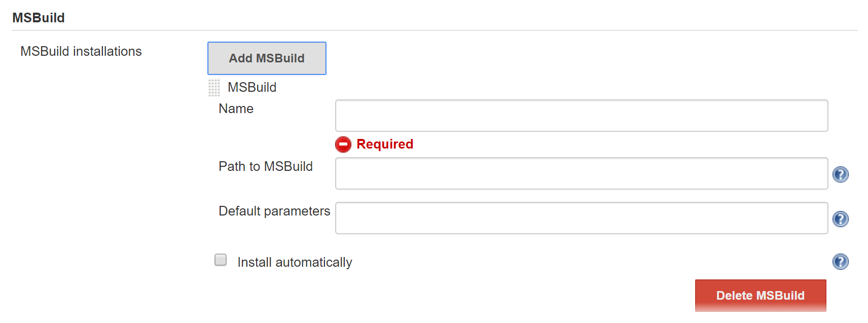The height and width of the screenshot is (323, 868).
Task: Select the Required validation warning text
Action: click(384, 145)
